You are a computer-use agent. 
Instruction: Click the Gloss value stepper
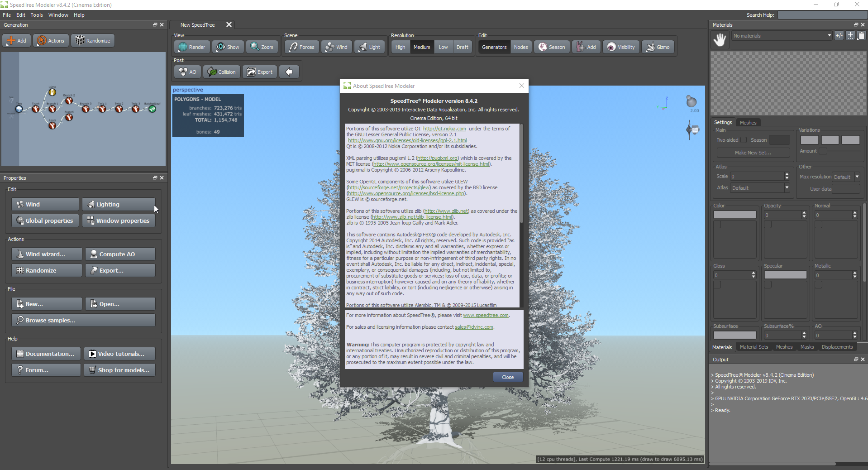coord(754,275)
